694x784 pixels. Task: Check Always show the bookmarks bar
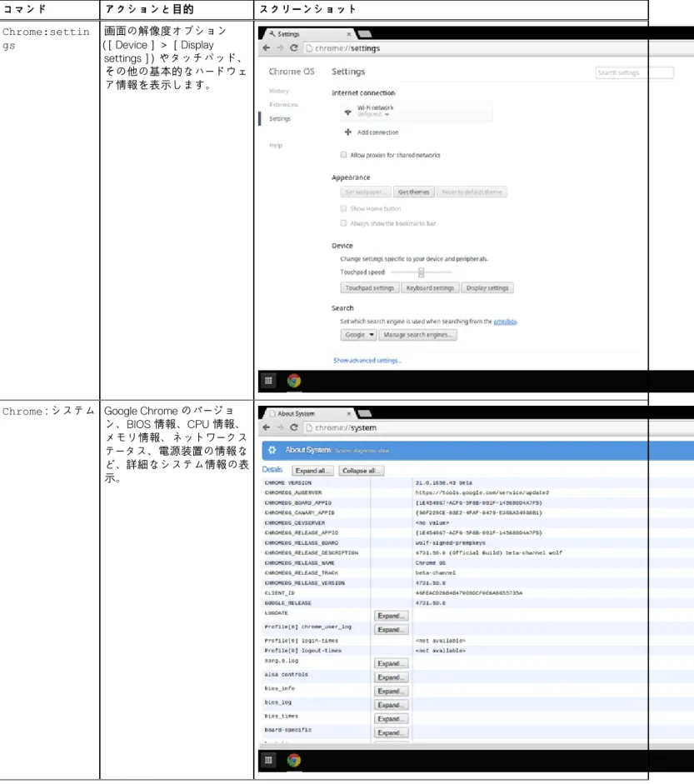[x=343, y=223]
